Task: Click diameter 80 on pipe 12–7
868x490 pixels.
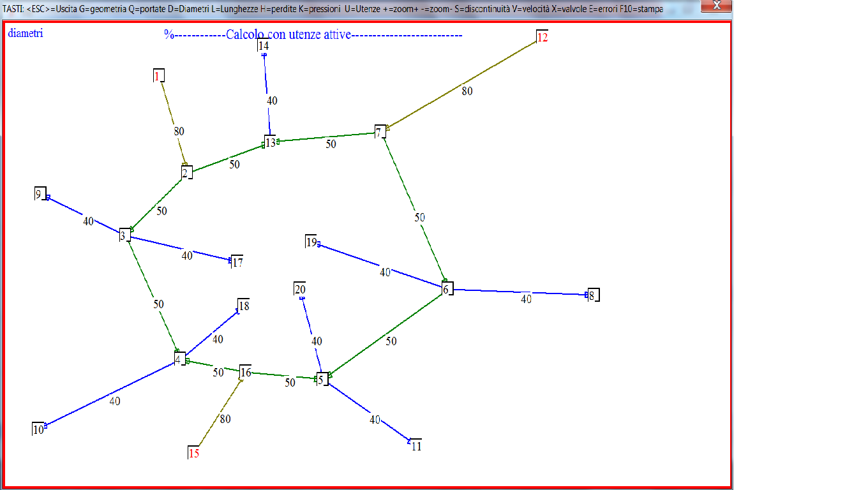Action: 467,91
